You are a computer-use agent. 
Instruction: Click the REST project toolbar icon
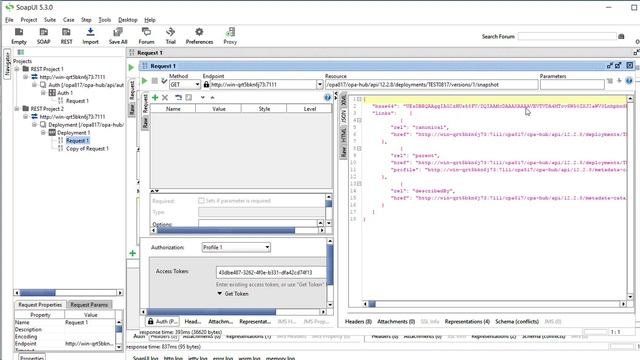(x=66, y=36)
